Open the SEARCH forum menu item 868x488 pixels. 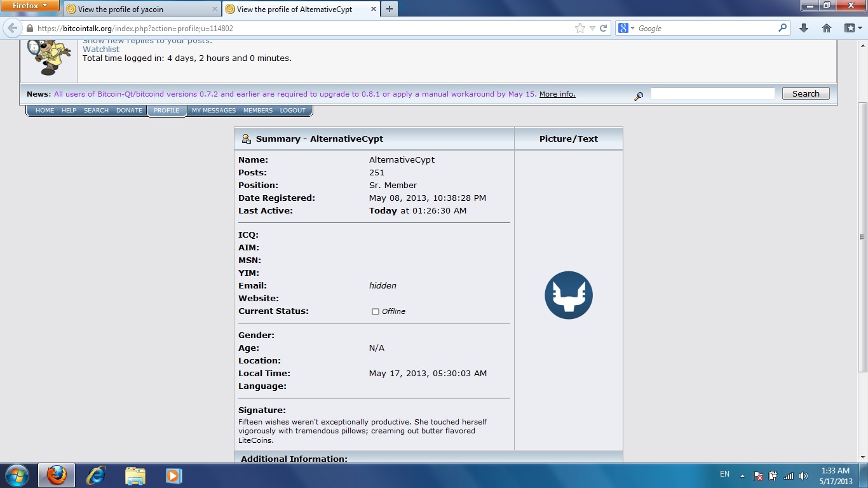tap(96, 111)
